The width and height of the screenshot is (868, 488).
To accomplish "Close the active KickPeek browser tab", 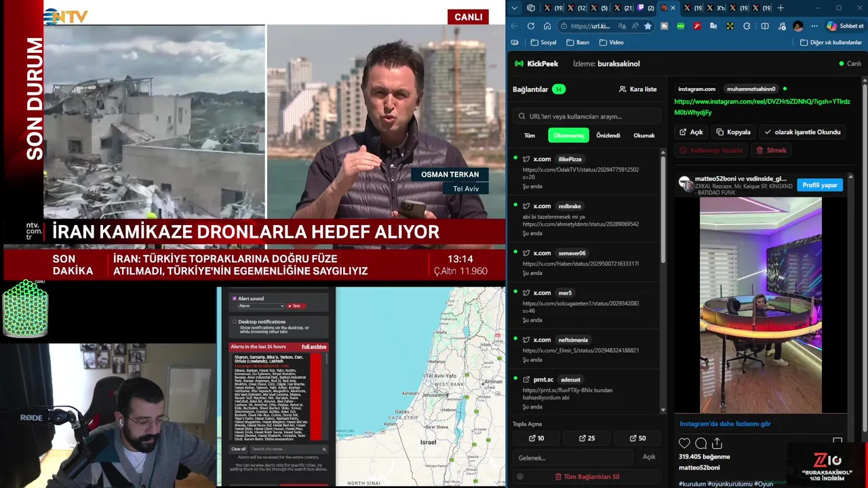I will tap(673, 8).
